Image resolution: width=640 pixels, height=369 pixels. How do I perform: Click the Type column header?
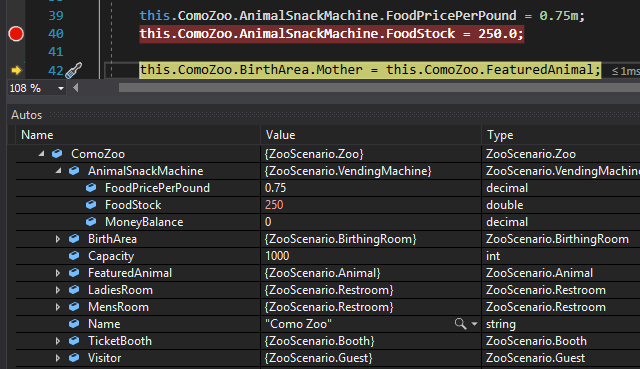click(x=500, y=135)
